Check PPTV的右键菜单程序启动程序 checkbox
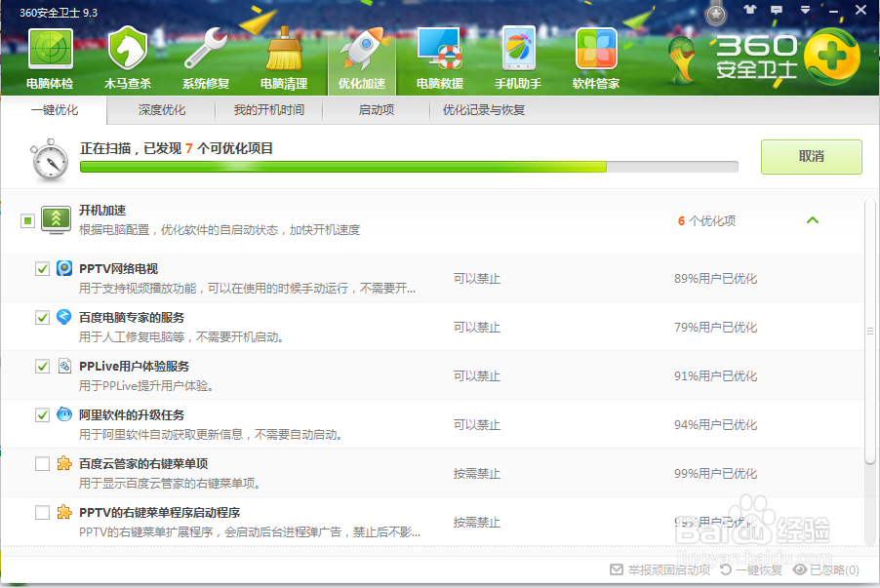Image resolution: width=880 pixels, height=588 pixels. [x=42, y=512]
